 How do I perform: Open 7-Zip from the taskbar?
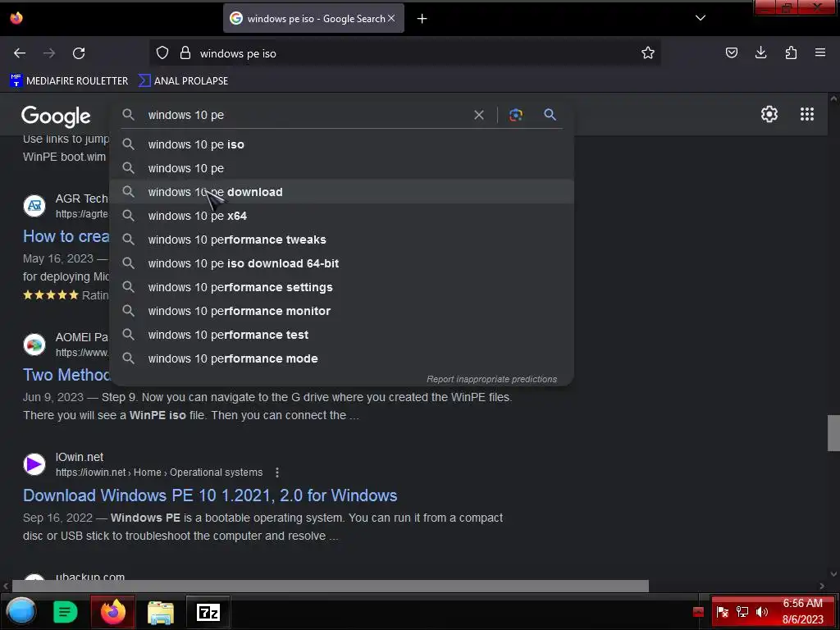(x=208, y=612)
